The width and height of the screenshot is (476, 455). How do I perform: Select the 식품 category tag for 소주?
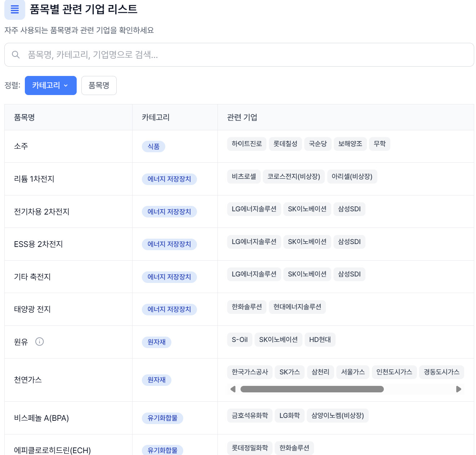click(x=154, y=147)
